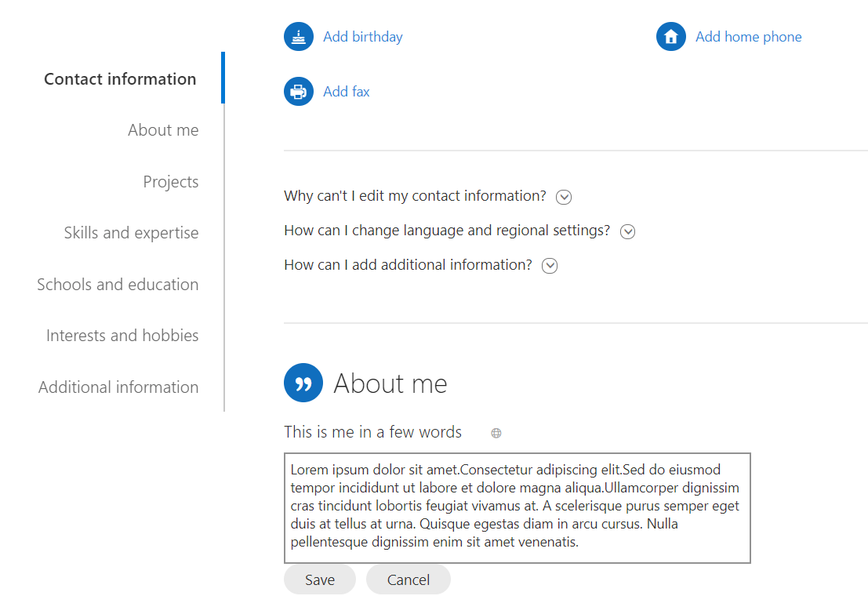Viewport: 868px width, 614px height.
Task: Switch to the Projects section
Action: pos(170,182)
